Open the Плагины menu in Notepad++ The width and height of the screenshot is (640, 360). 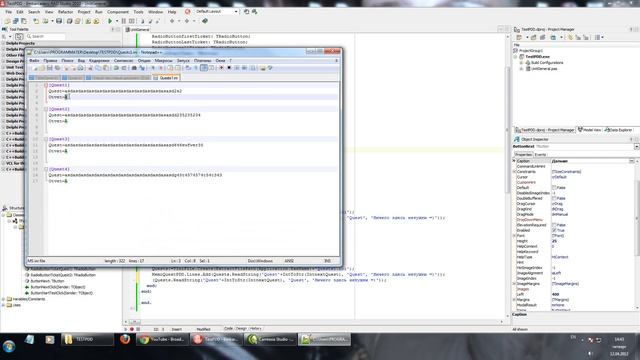(x=203, y=60)
